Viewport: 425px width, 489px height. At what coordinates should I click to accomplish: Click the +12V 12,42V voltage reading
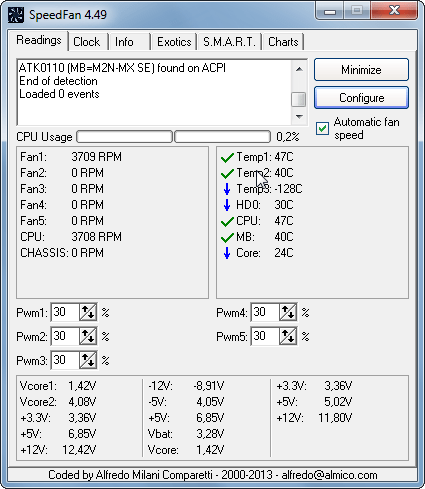pyautogui.click(x=58, y=450)
